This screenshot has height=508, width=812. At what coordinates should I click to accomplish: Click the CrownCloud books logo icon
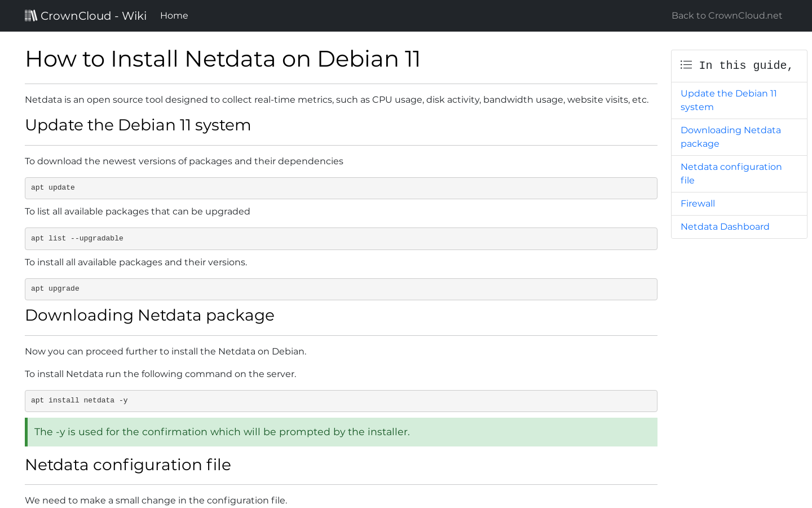click(31, 15)
